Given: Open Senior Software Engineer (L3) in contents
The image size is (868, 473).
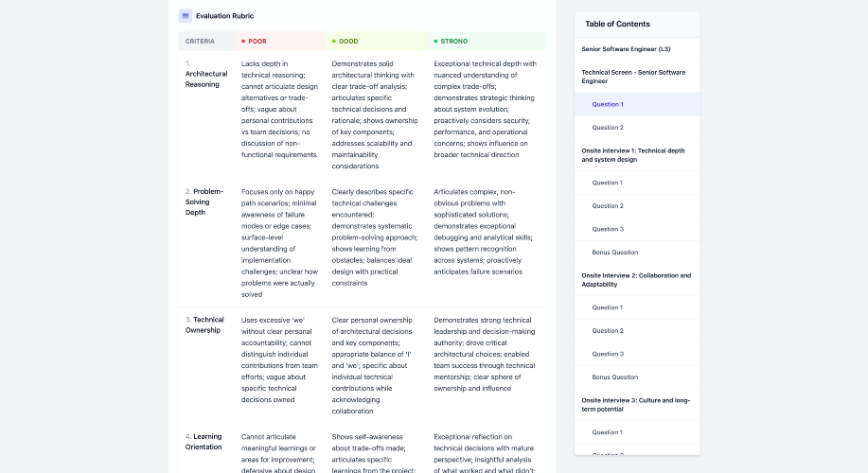Looking at the screenshot, I should click(x=626, y=48).
